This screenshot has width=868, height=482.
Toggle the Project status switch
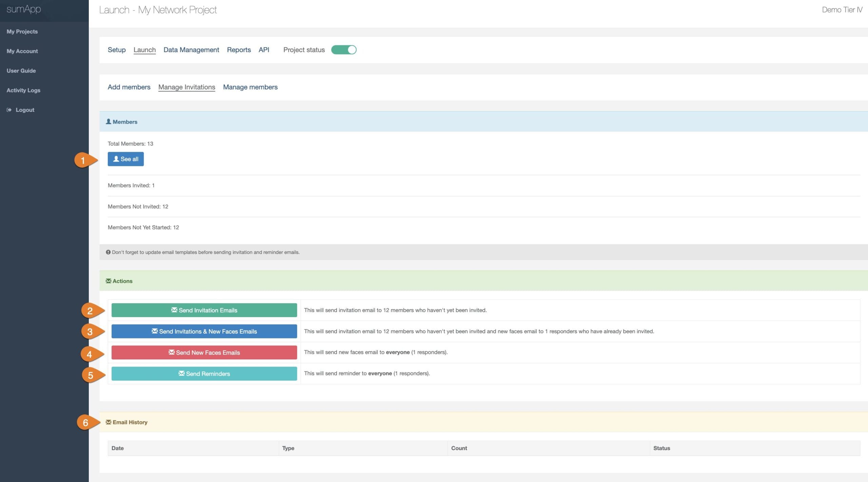tap(343, 50)
